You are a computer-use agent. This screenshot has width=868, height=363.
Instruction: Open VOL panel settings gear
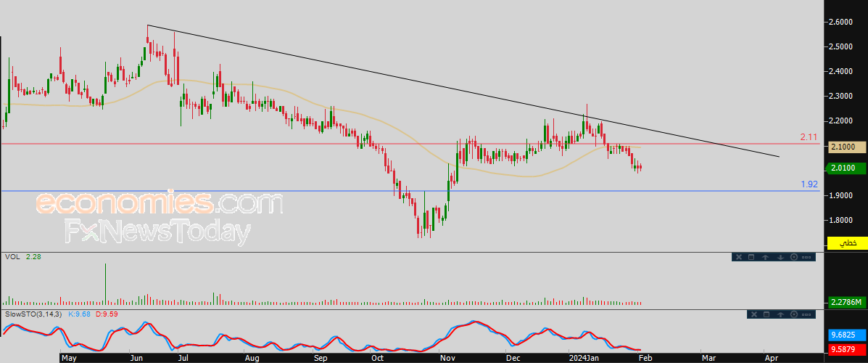(794, 257)
